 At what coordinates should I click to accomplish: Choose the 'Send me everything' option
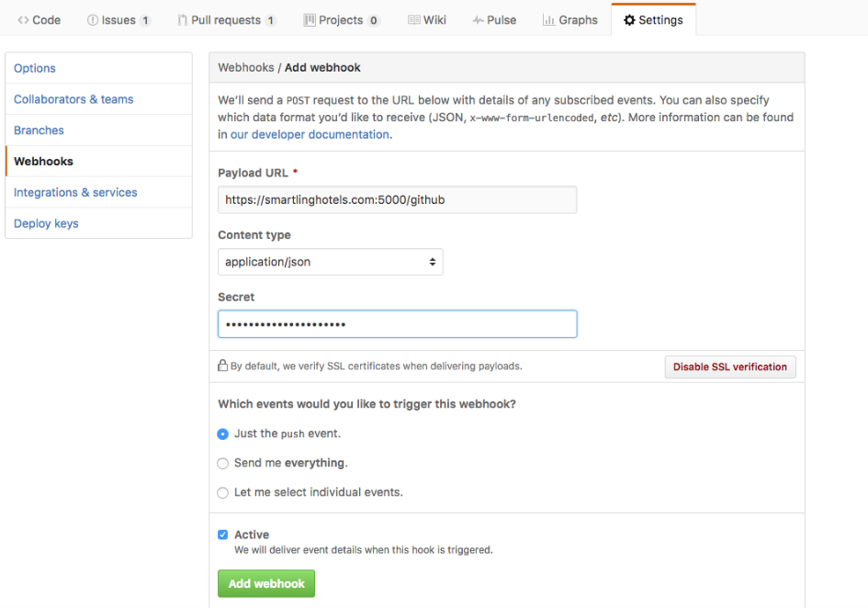coord(222,463)
